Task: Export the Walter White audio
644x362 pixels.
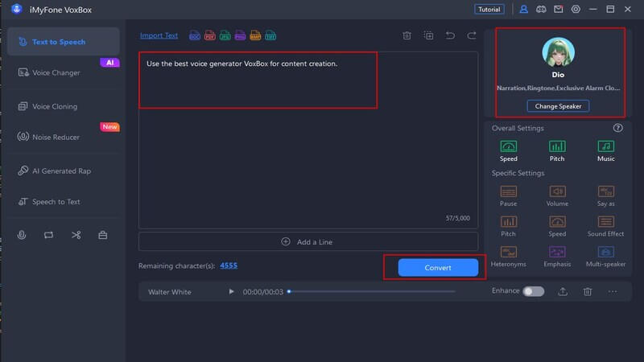Action: (x=563, y=291)
